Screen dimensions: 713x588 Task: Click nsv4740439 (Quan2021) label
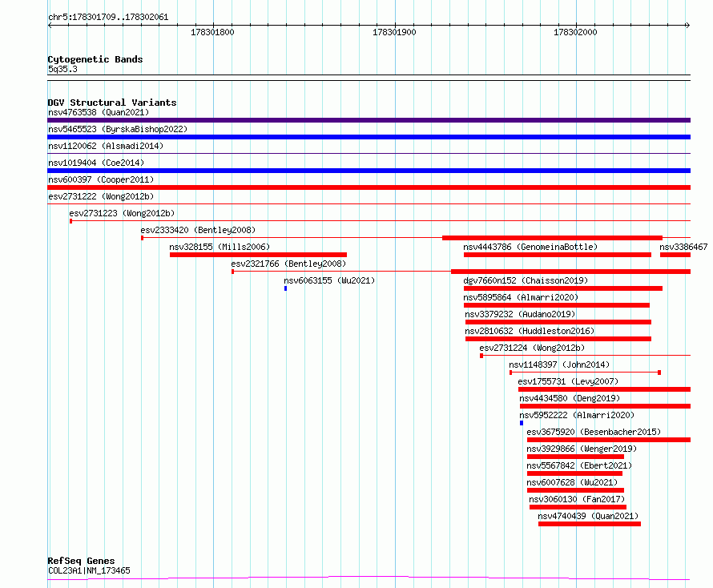[588, 516]
